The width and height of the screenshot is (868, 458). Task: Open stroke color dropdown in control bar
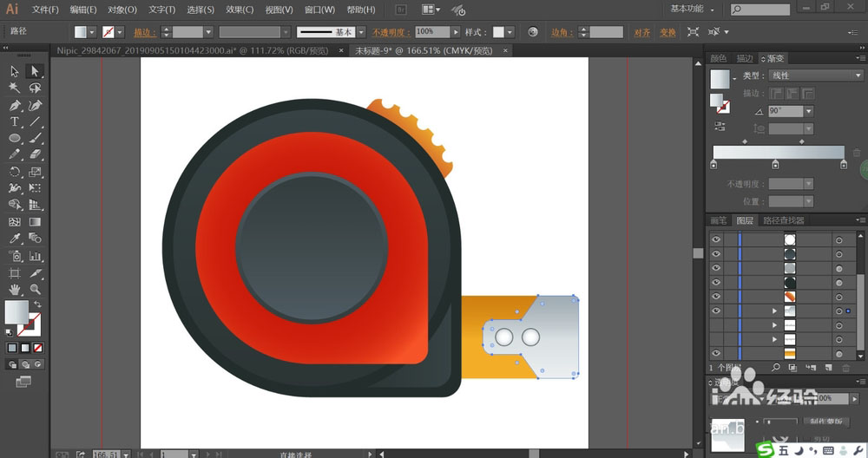(120, 32)
